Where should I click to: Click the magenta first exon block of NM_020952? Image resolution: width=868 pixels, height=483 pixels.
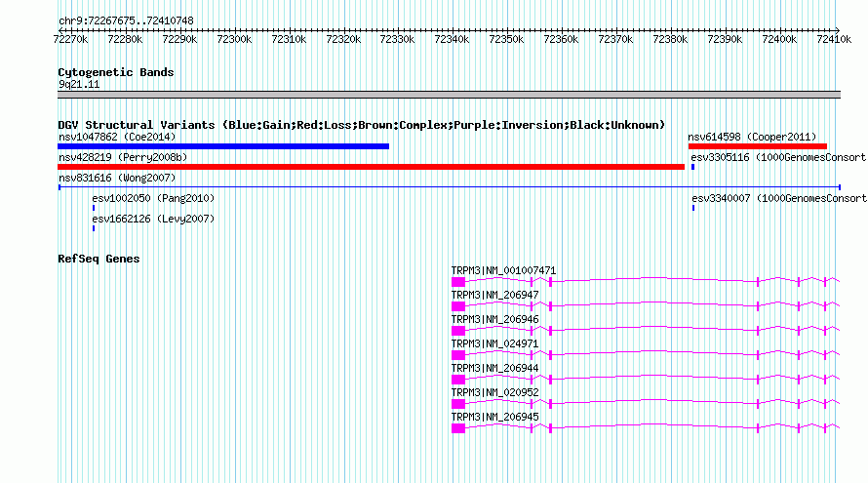(457, 404)
